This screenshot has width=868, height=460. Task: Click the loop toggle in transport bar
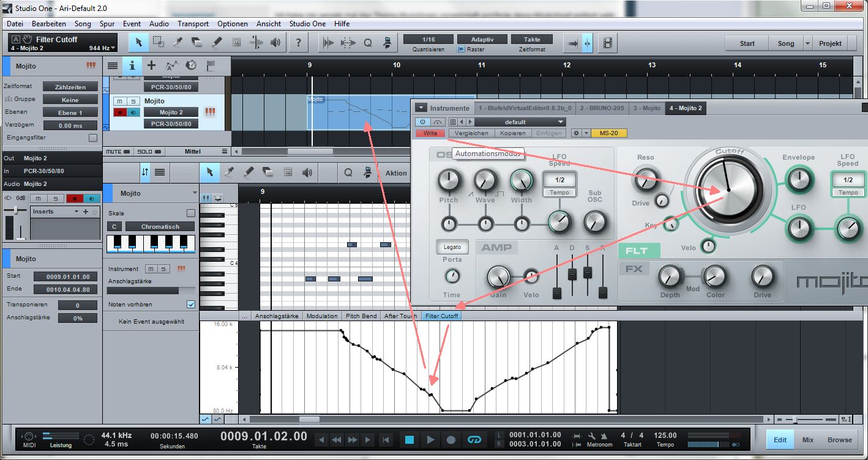(x=474, y=439)
